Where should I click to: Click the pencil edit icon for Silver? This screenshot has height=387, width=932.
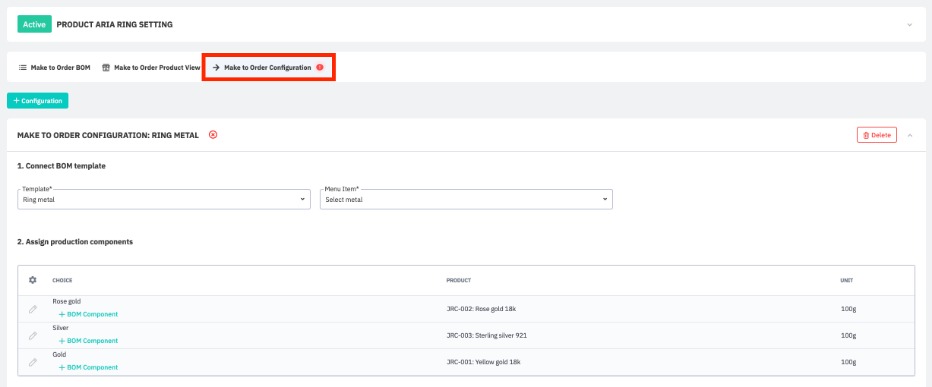[33, 336]
